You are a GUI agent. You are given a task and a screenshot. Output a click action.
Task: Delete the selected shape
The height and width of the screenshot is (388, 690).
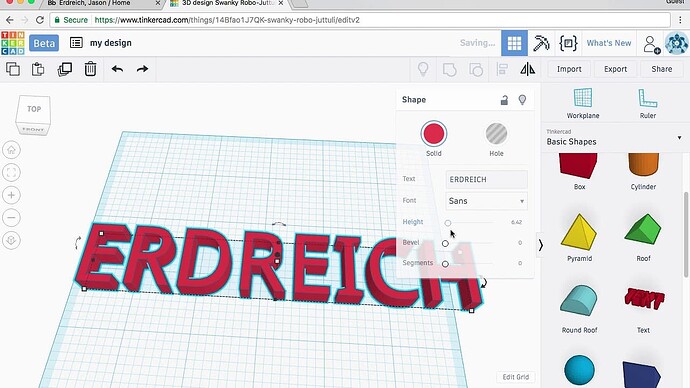click(x=90, y=69)
